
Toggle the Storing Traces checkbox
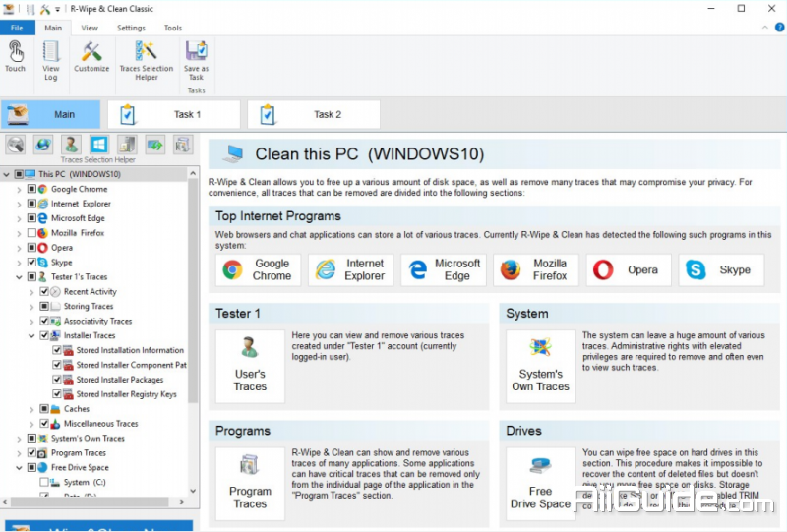coord(44,306)
